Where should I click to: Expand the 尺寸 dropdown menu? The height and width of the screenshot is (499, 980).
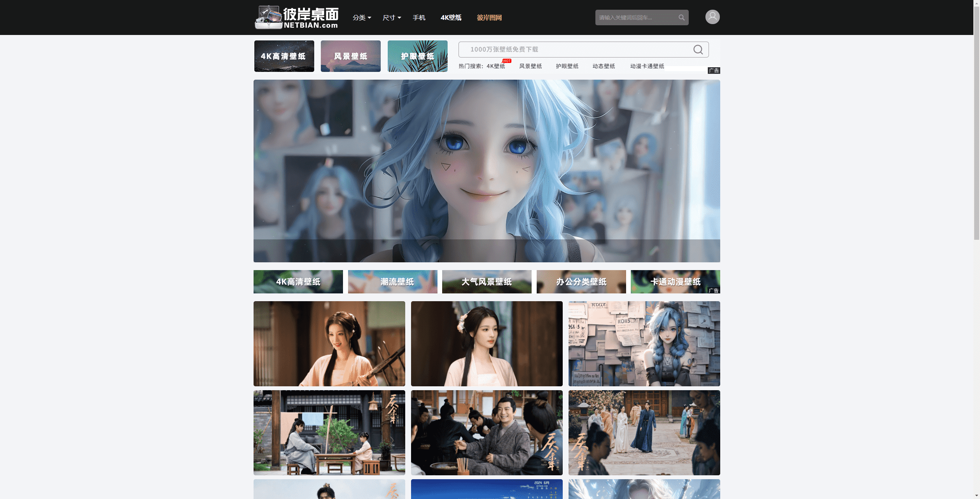click(x=392, y=17)
